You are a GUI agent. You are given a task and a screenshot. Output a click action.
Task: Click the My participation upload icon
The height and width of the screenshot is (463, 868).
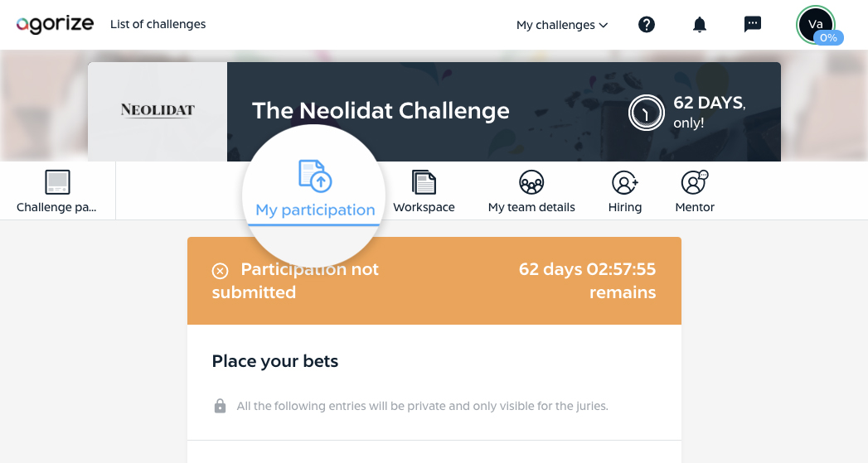point(315,176)
